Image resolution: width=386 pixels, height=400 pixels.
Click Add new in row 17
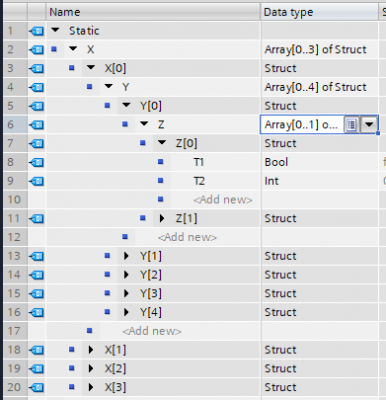pos(152,331)
